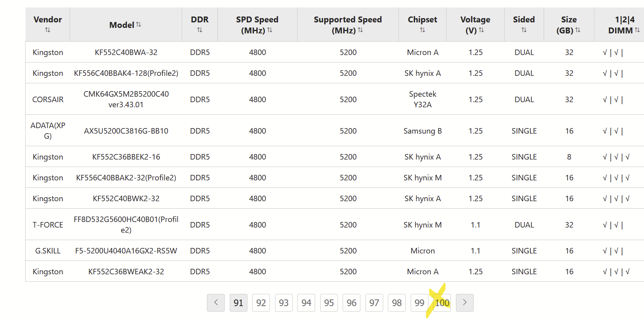Click the Model header text
The height and width of the screenshot is (323, 644).
click(122, 25)
